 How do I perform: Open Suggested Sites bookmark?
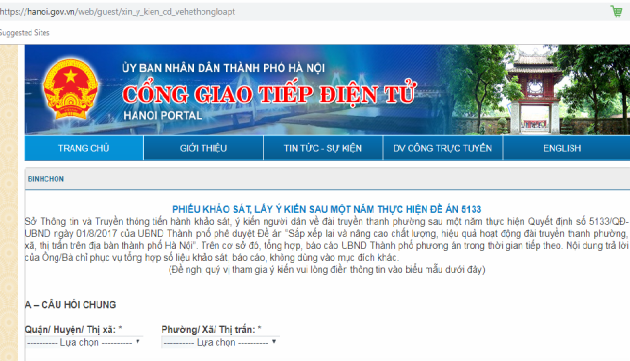tap(25, 33)
